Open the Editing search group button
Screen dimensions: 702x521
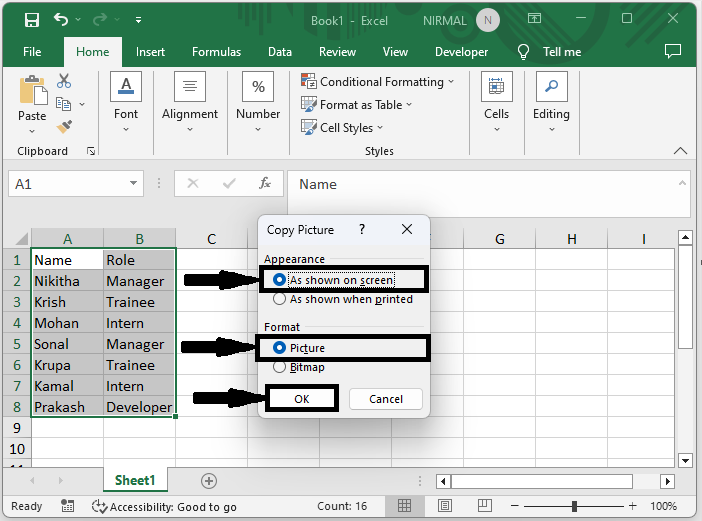click(x=551, y=102)
